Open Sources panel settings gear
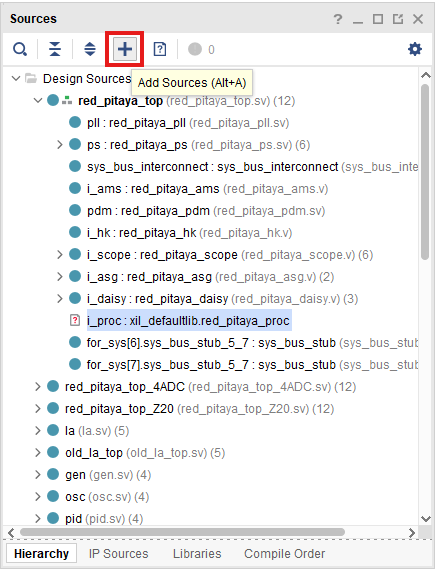Screen dimensions: 435x570 pyautogui.click(x=415, y=49)
